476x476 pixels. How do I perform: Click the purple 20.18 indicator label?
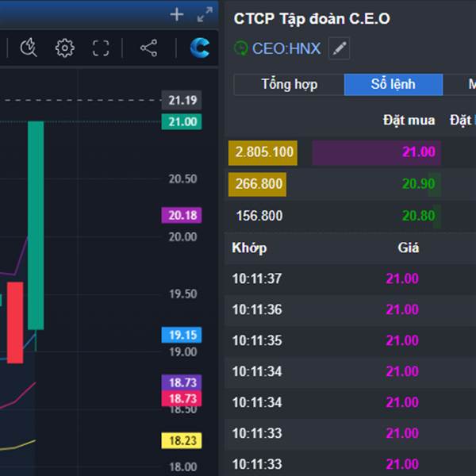click(182, 215)
